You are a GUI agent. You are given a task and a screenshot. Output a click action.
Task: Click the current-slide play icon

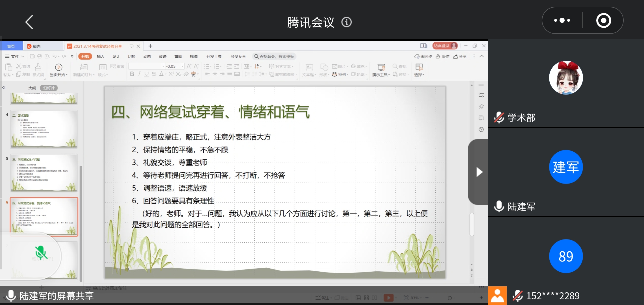[58, 67]
